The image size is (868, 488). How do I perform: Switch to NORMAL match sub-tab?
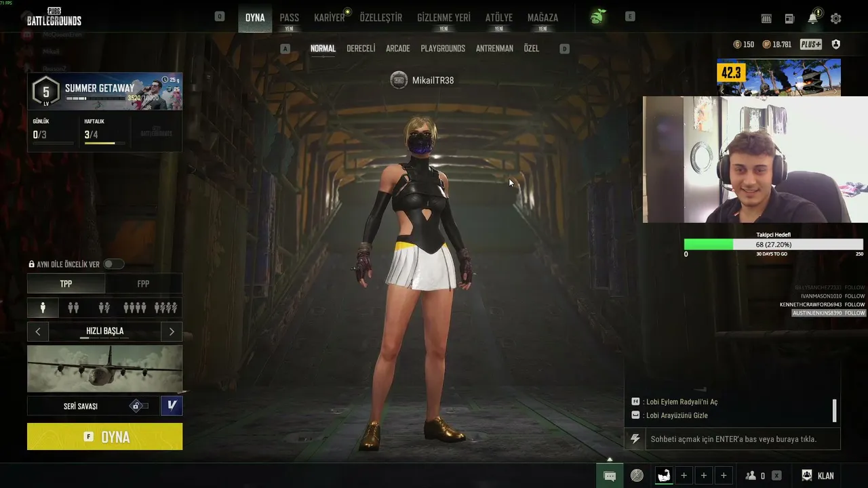323,49
